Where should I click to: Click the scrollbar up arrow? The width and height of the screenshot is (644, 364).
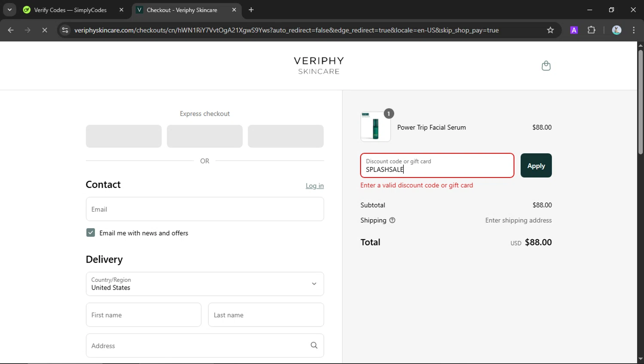(x=641, y=45)
